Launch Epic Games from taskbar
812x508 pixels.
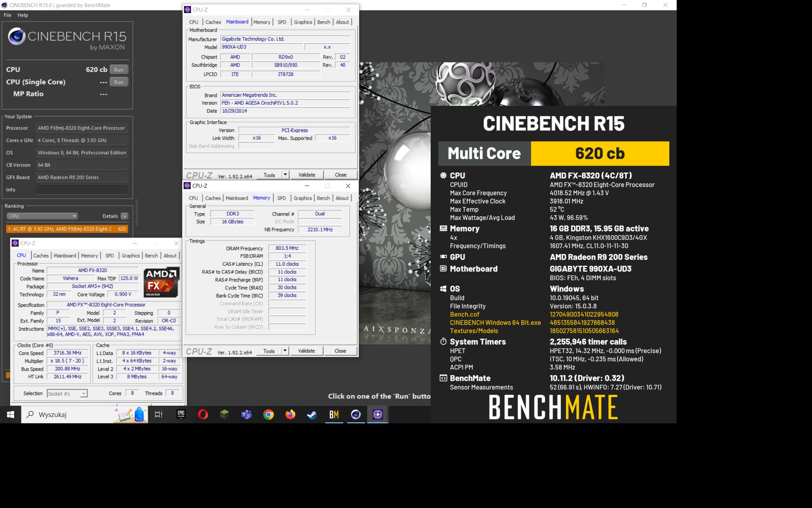(x=181, y=415)
